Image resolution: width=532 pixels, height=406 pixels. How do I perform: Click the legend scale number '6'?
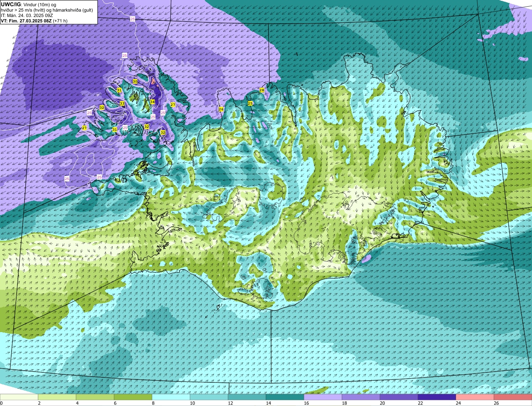[115, 403]
